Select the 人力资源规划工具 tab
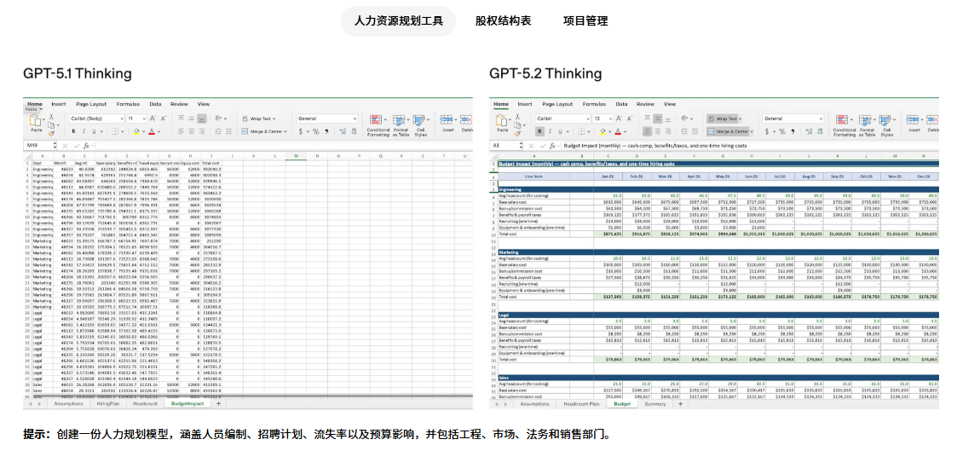980x451 pixels. [x=399, y=20]
